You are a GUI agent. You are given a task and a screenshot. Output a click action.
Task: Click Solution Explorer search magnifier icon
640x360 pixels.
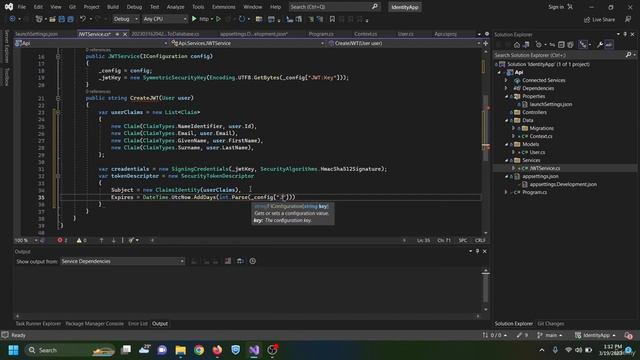tap(629, 55)
